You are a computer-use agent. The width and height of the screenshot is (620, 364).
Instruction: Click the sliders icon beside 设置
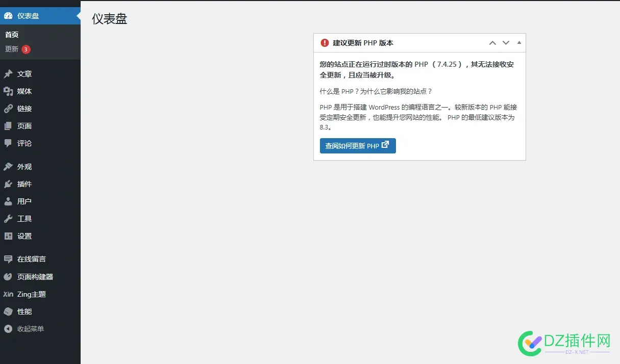tap(8, 236)
